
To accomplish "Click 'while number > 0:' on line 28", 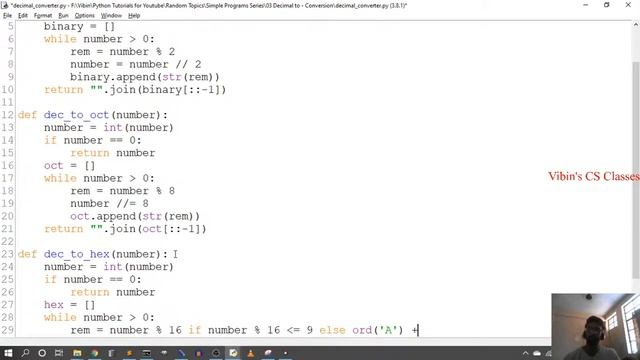I will (99, 317).
